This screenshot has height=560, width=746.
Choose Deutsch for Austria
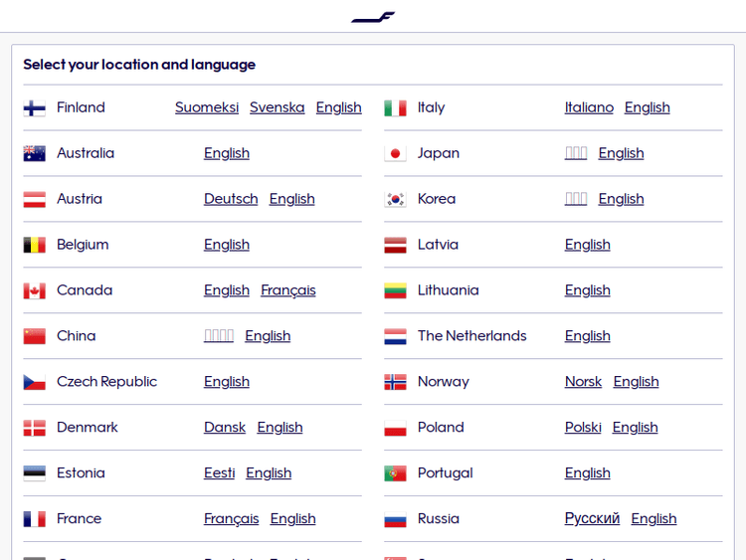click(x=231, y=199)
